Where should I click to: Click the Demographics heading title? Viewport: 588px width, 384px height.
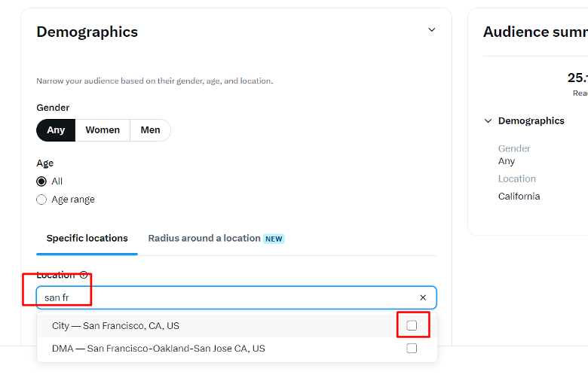point(87,32)
